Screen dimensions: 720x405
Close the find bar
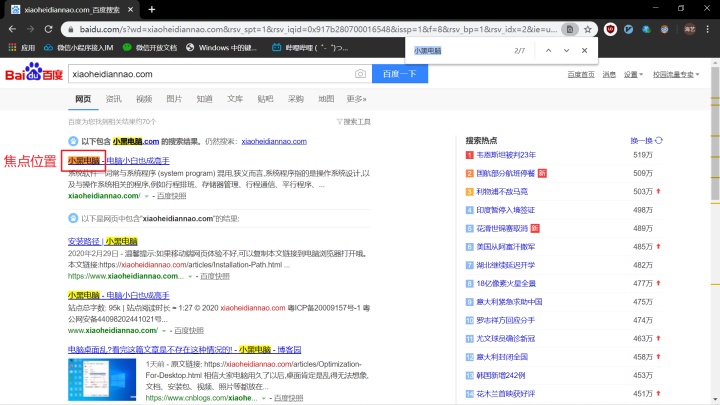[584, 51]
